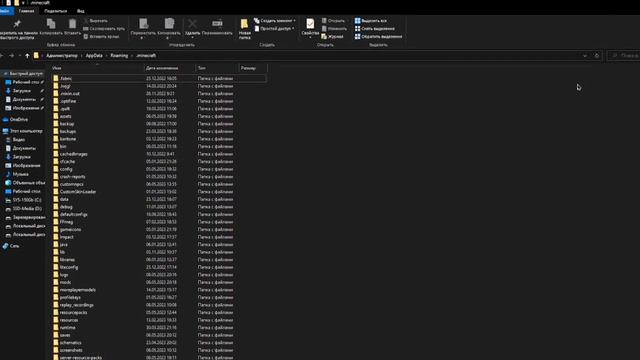Open the dropdown arrow under Удалить
Viewport: 640px width, 360px height.
pyautogui.click(x=193, y=38)
